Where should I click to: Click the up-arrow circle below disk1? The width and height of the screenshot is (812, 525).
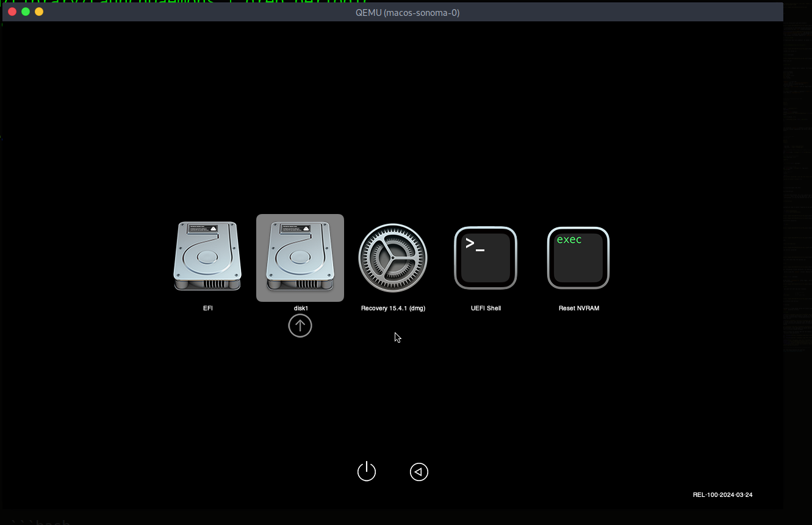pos(300,326)
